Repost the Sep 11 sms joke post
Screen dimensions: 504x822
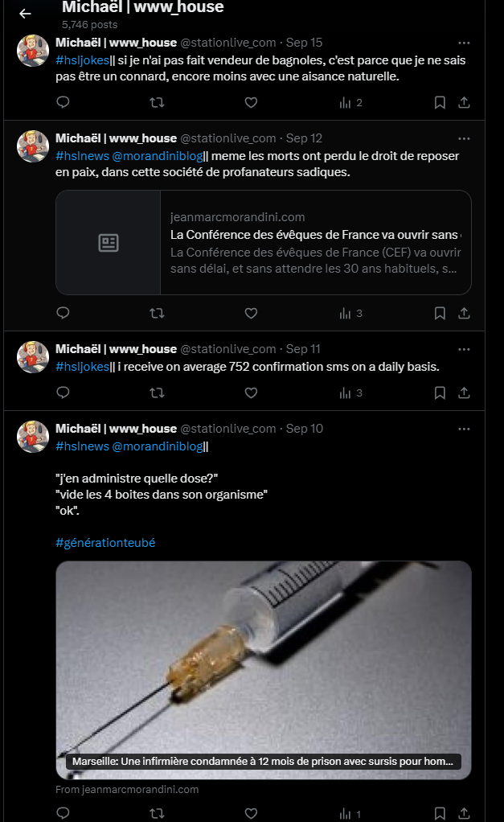[158, 393]
